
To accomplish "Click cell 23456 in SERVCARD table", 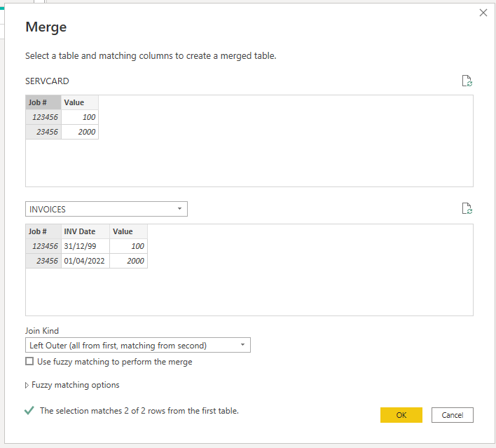I will [43, 132].
